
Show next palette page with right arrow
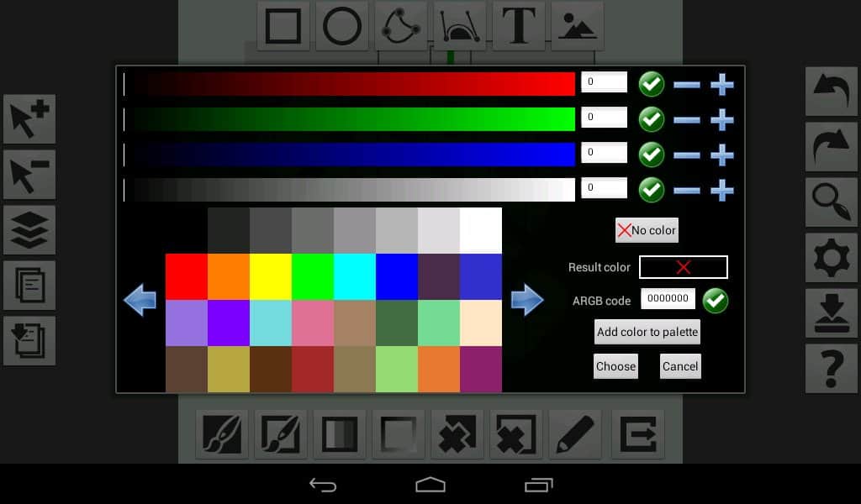point(527,300)
